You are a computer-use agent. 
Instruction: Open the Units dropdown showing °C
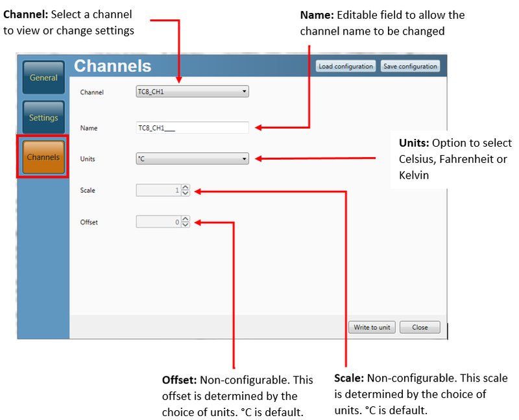[192, 158]
